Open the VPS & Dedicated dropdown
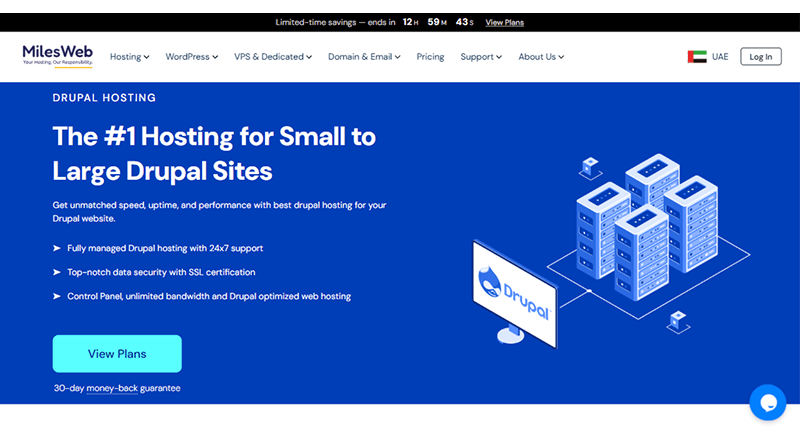Screen dimensions: 800x445 tap(273, 57)
